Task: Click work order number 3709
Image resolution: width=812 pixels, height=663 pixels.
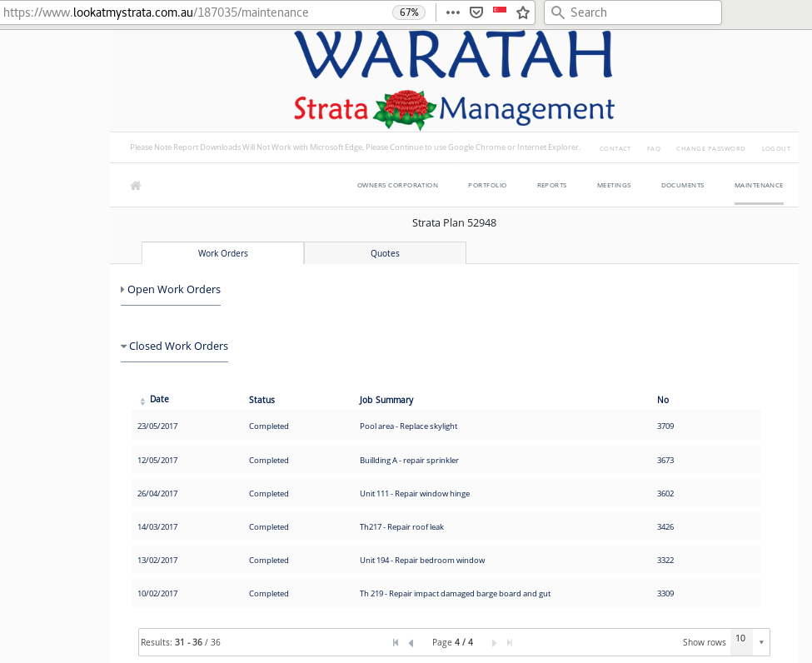Action: click(x=665, y=426)
